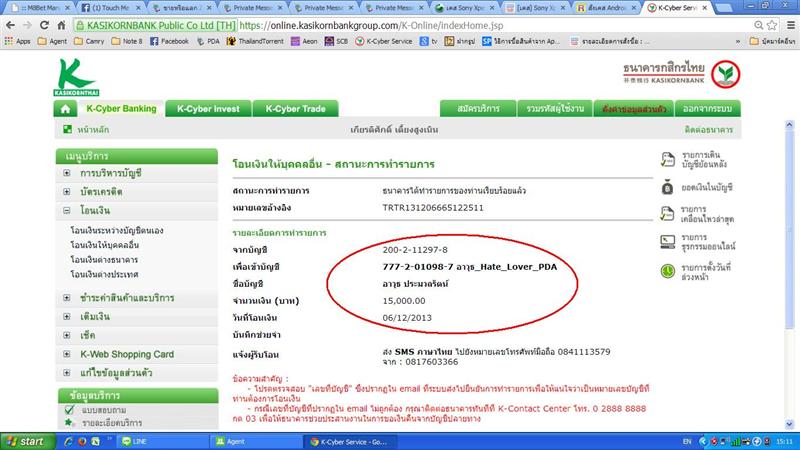The width and height of the screenshot is (800, 450).
Task: Click the browser Home icon
Action: (61, 25)
